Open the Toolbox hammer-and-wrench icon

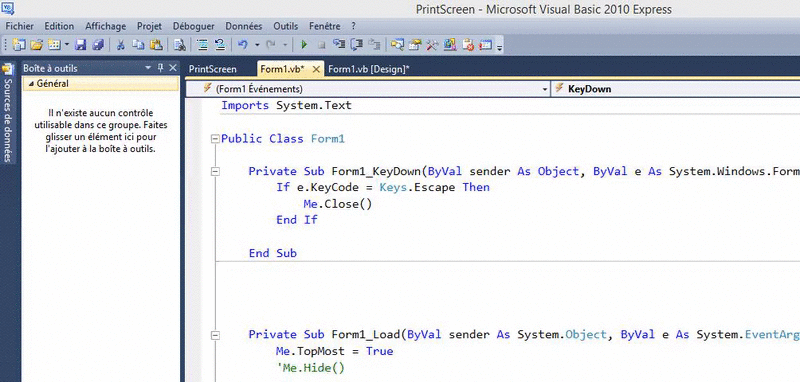[432, 45]
